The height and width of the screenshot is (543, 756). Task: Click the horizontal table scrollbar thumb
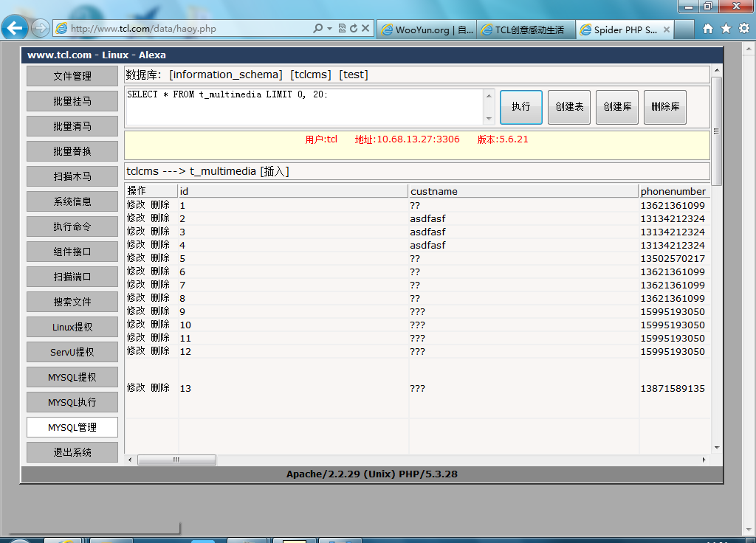[x=176, y=460]
